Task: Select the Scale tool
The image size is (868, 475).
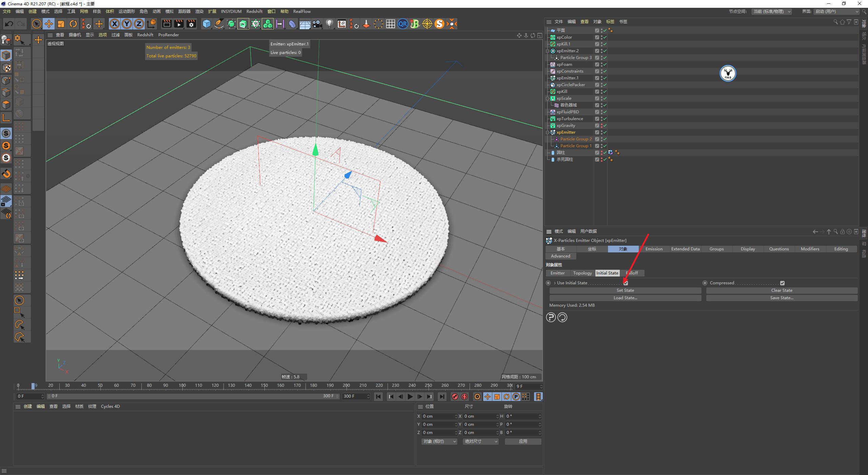Action: (61, 24)
